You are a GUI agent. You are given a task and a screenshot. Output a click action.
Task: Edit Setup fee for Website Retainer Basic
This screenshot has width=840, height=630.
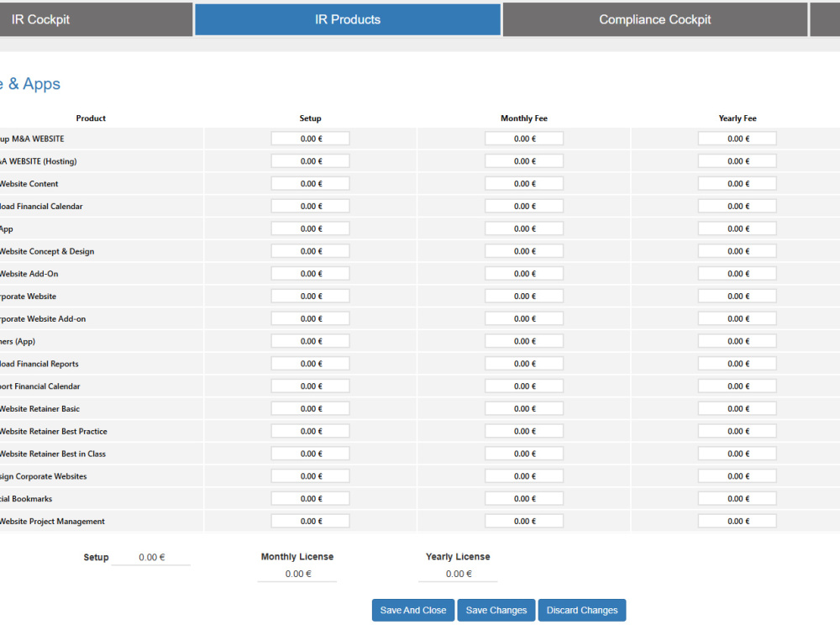point(310,409)
